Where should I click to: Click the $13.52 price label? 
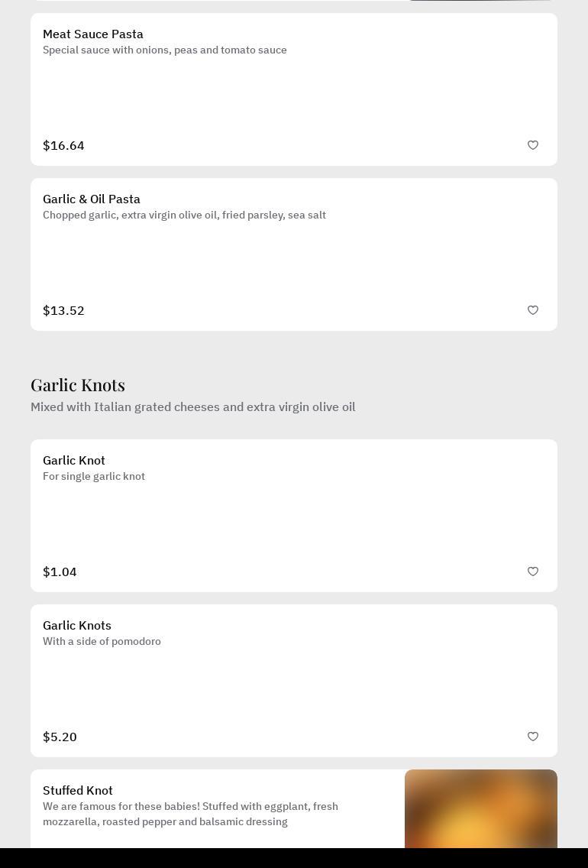[63, 310]
